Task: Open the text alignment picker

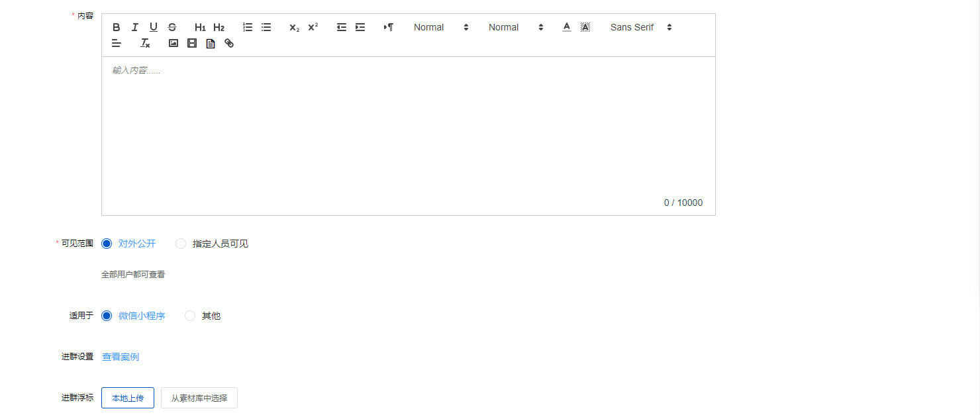Action: click(x=117, y=43)
